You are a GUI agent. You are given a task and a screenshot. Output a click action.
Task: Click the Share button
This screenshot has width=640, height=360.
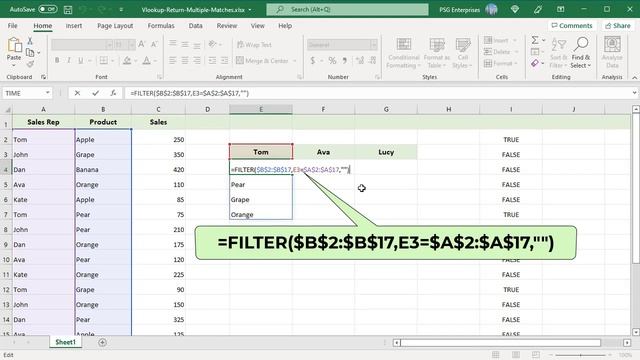[618, 26]
